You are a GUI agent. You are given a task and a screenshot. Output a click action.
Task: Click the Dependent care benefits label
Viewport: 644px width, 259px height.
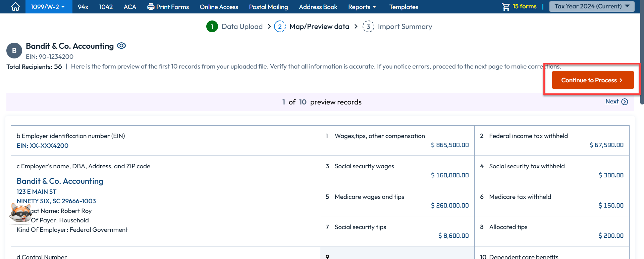524,256
